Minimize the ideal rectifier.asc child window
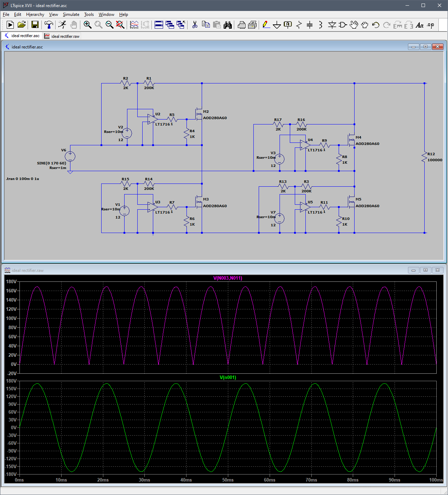Image resolution: width=448 pixels, height=495 pixels. click(413, 47)
